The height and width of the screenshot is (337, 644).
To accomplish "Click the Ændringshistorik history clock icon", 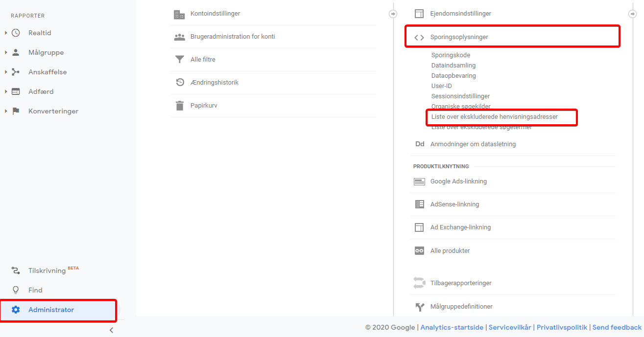I will (x=180, y=83).
